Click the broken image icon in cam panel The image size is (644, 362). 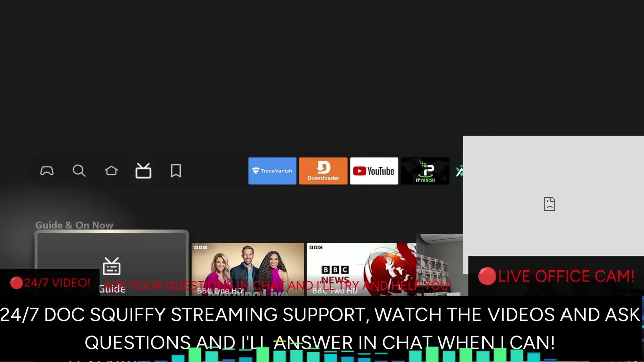(550, 204)
